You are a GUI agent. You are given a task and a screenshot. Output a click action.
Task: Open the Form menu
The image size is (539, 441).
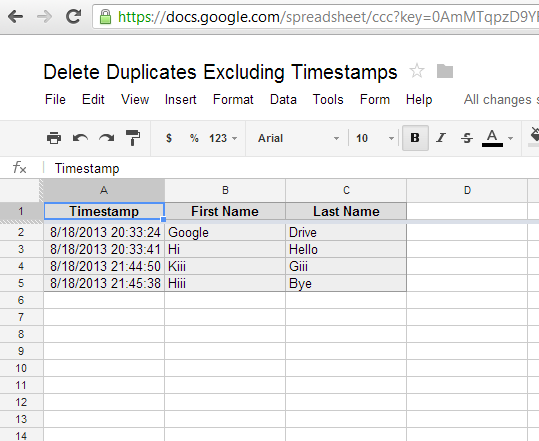[375, 100]
